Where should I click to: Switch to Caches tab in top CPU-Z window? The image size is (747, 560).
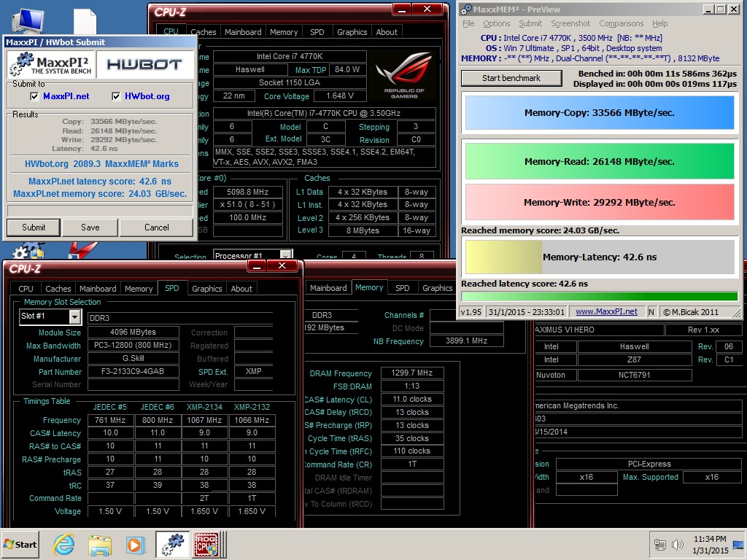pos(204,32)
